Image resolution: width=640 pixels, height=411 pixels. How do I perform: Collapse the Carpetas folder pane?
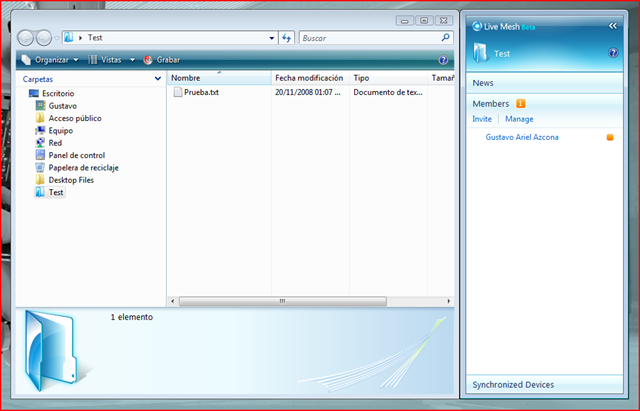(158, 79)
